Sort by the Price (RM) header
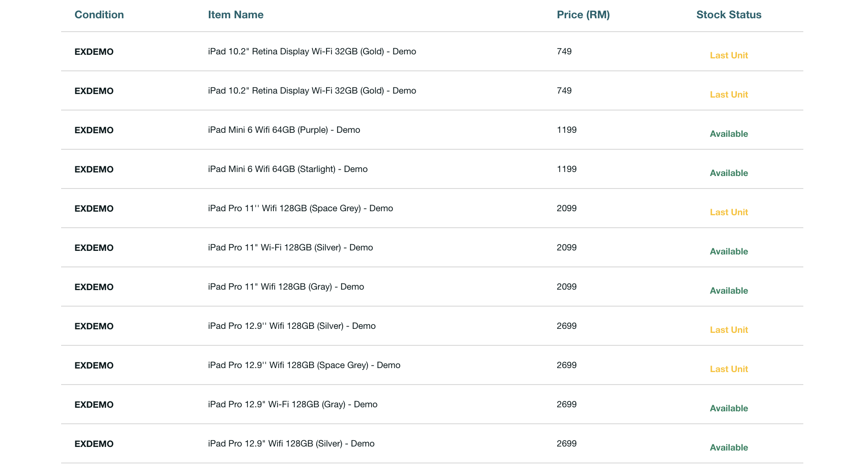The image size is (868, 467). pos(583,15)
